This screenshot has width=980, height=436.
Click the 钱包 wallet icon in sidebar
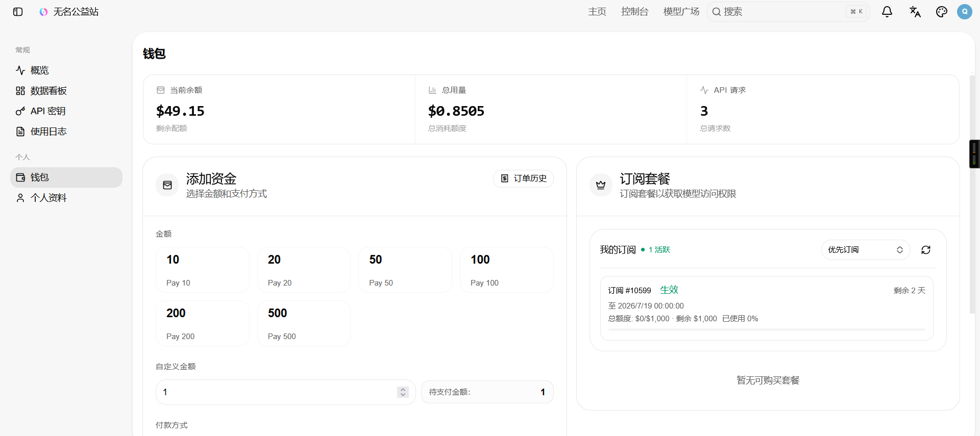point(20,177)
